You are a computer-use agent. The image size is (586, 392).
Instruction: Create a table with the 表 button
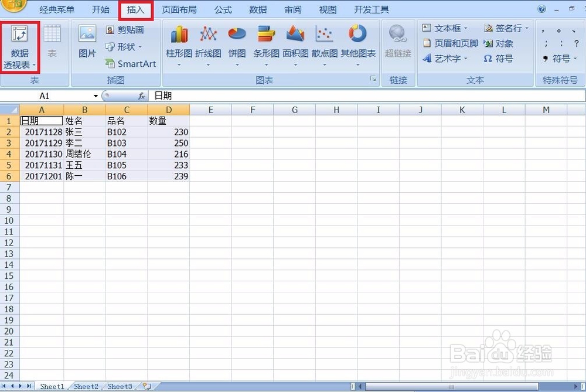coord(52,42)
